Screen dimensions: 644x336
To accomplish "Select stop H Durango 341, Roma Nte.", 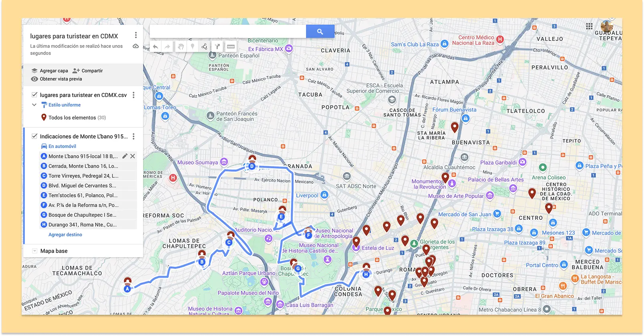I will [x=89, y=225].
